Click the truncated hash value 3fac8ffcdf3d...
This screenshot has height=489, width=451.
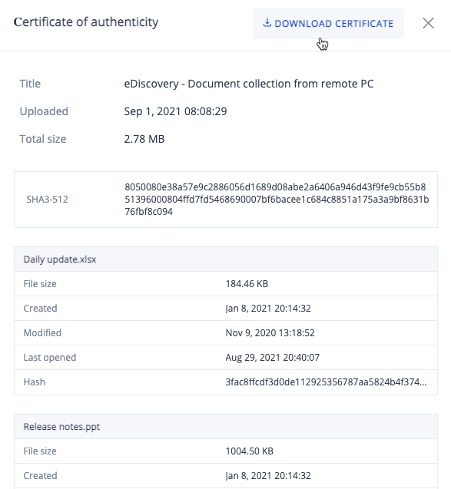tap(326, 382)
